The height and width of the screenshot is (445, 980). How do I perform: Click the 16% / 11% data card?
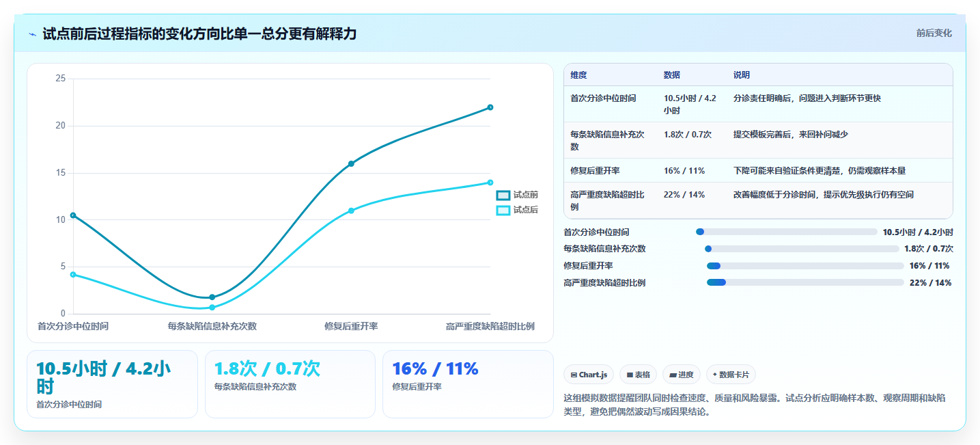point(468,384)
